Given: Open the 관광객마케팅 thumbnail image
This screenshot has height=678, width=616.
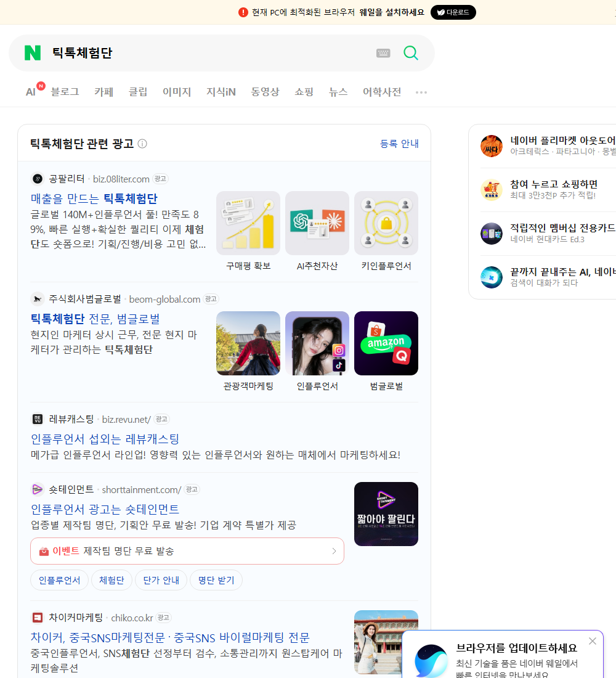Looking at the screenshot, I should pyautogui.click(x=248, y=343).
